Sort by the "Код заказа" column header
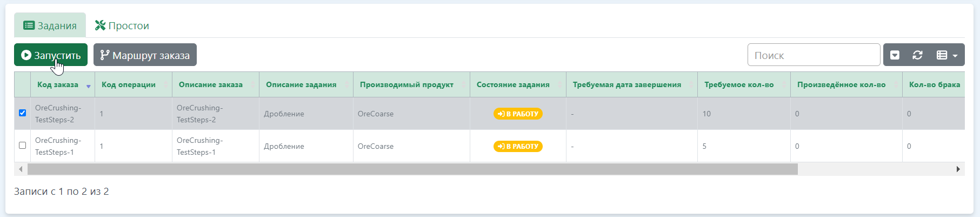 [58, 85]
